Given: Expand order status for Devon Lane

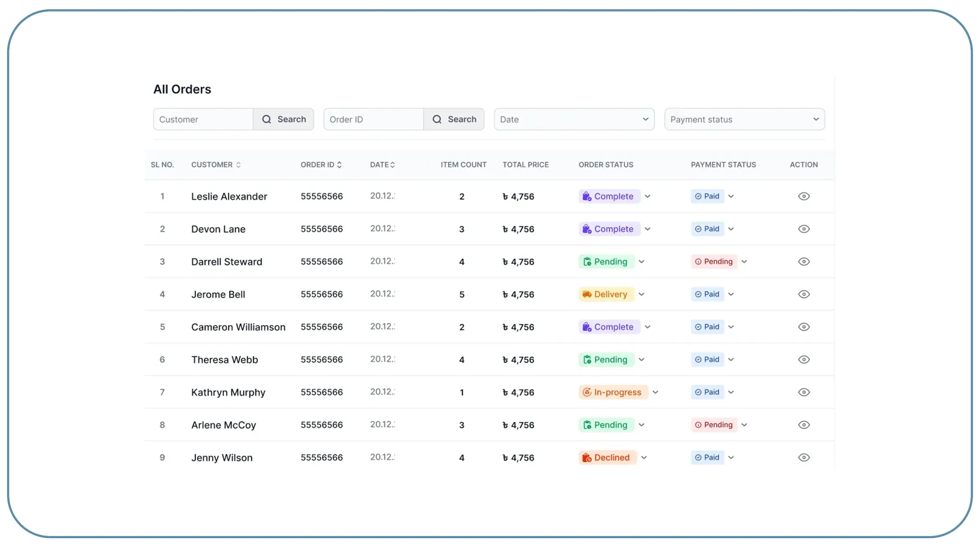Looking at the screenshot, I should pyautogui.click(x=648, y=229).
